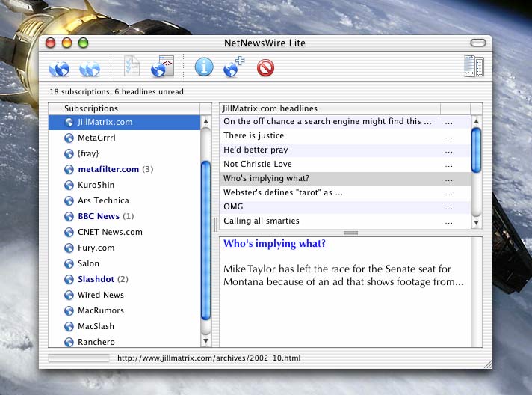
Task: Select Slashdot with 2 unread
Action: click(x=125, y=279)
